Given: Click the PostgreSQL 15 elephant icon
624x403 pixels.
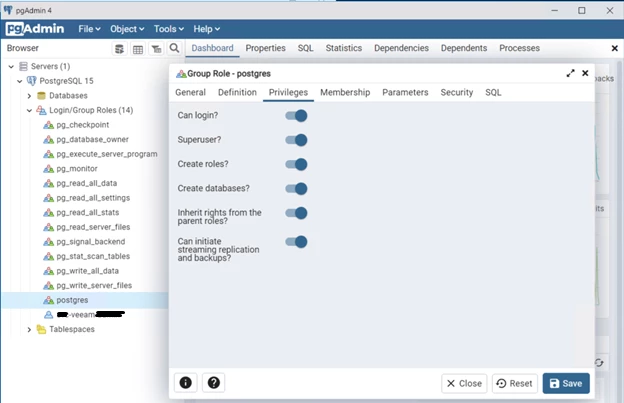Looking at the screenshot, I should point(31,81).
